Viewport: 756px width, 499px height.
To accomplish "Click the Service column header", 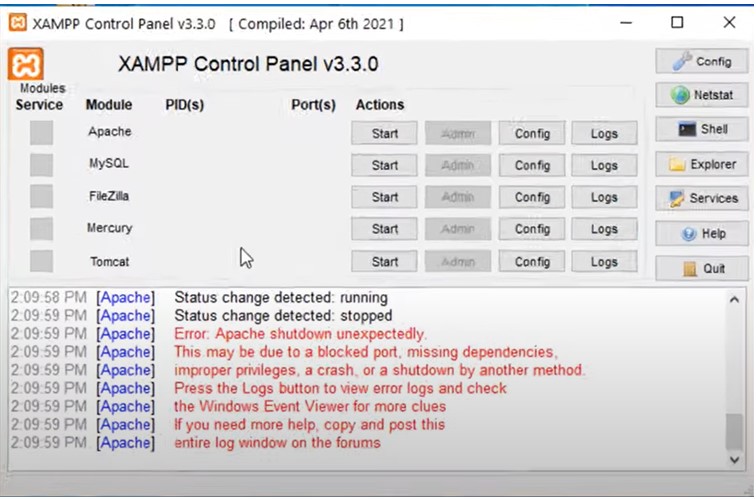I will [x=39, y=105].
